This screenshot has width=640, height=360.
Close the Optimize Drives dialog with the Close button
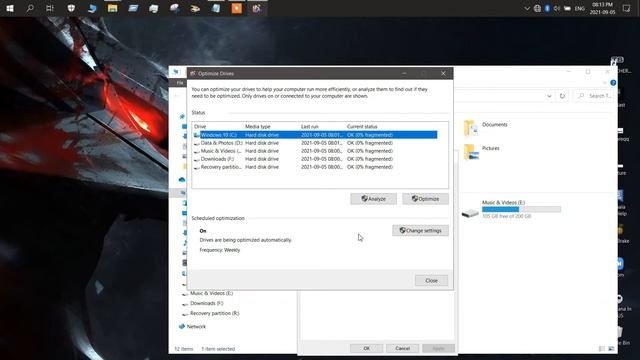pyautogui.click(x=431, y=280)
